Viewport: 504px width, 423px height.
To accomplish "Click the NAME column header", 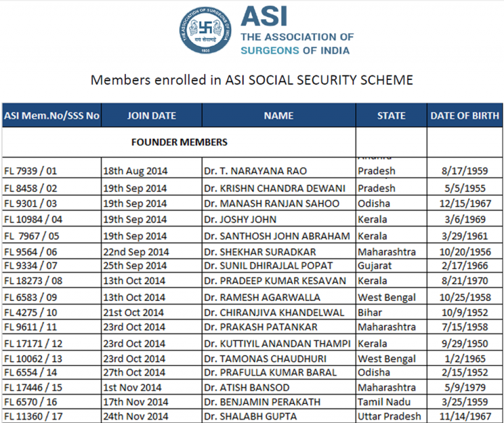I will [279, 116].
